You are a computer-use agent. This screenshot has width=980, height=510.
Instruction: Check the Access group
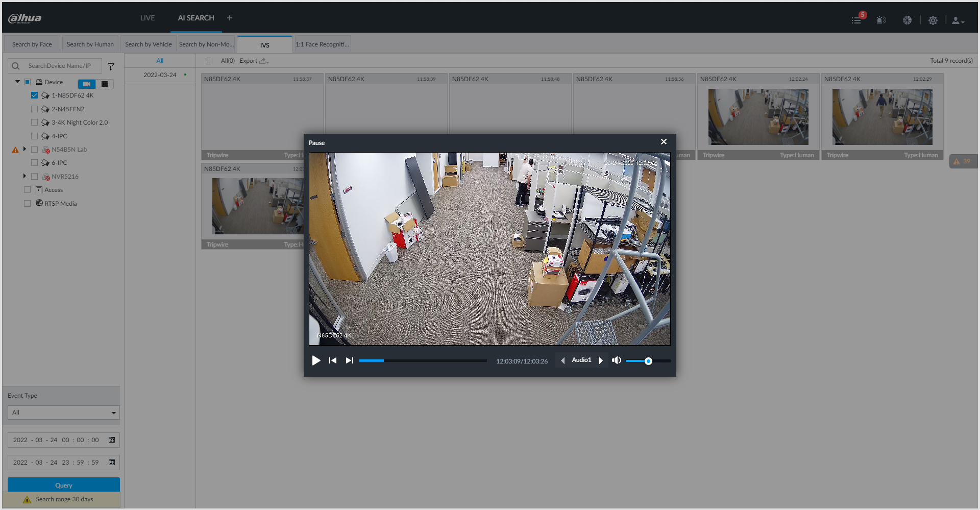point(28,190)
